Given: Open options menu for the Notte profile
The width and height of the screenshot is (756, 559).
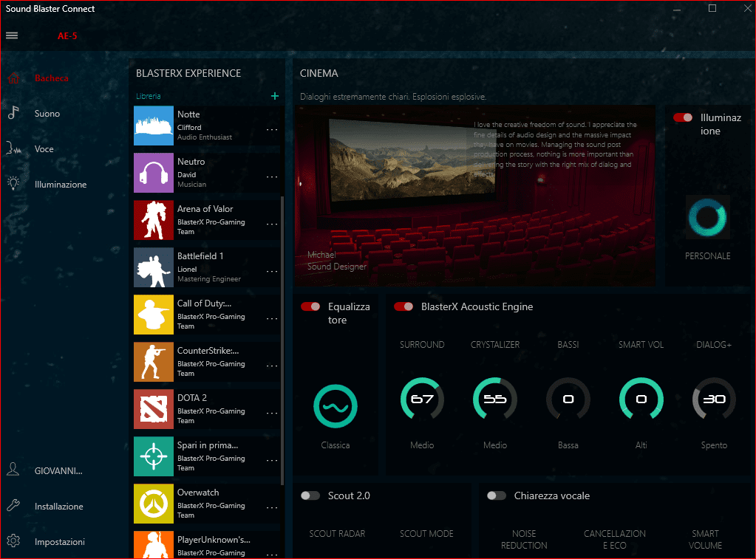Looking at the screenshot, I should (x=272, y=130).
